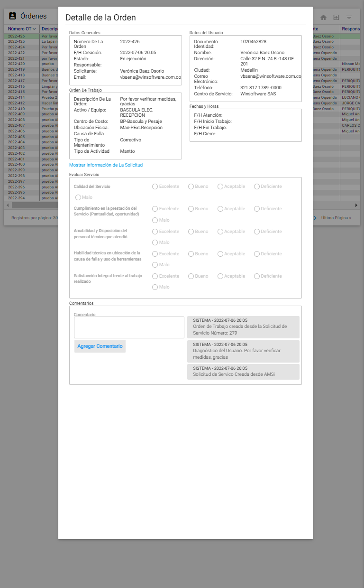Rate Amabilidad y Disposición as Excelente
Viewport: 364px width, 588px height.
pyautogui.click(x=155, y=232)
